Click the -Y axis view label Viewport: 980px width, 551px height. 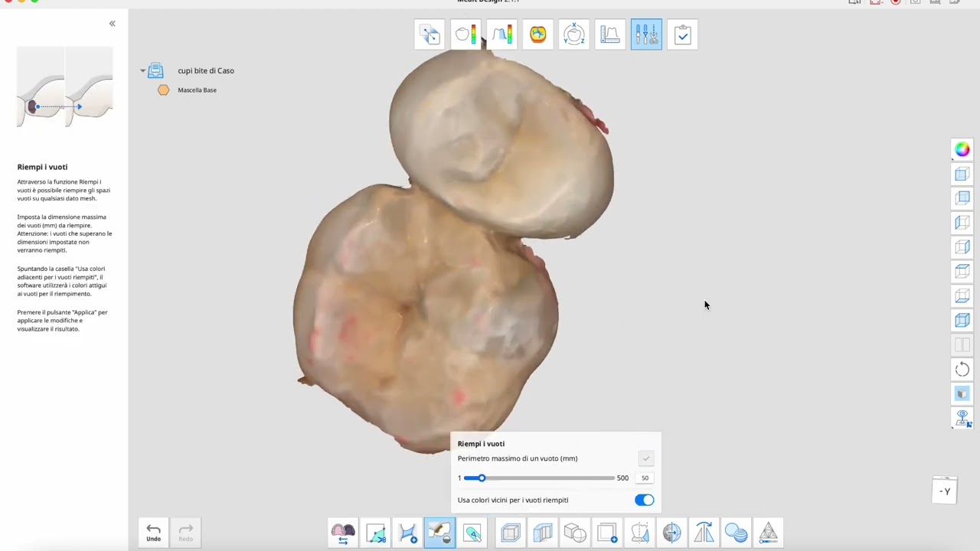tap(945, 491)
